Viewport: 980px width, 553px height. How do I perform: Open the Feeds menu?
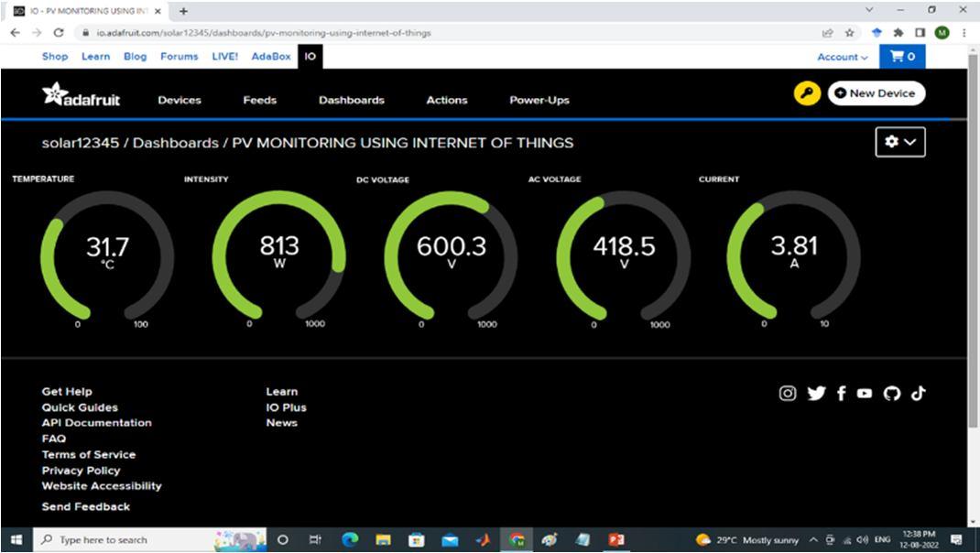click(x=259, y=100)
